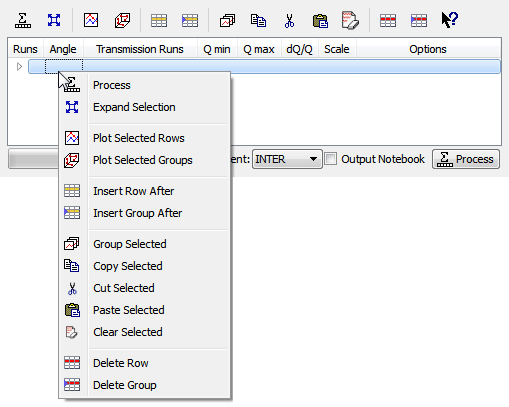Viewport: 509px width, 407px height.
Task: Choose Cut Selected in context menu
Action: (145, 288)
